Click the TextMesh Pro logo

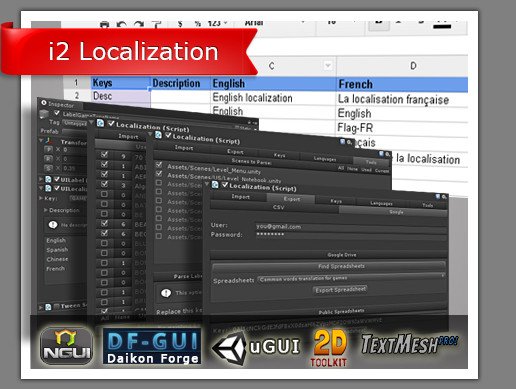coord(409,343)
